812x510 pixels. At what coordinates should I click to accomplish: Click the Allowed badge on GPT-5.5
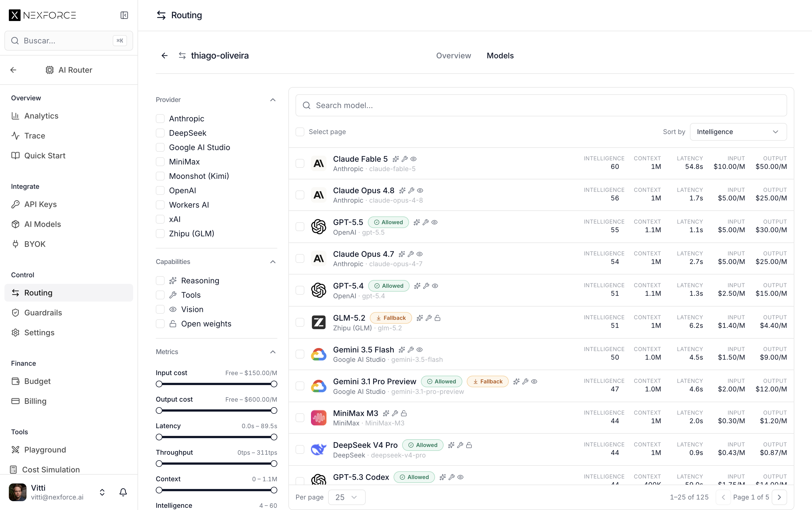coord(388,222)
